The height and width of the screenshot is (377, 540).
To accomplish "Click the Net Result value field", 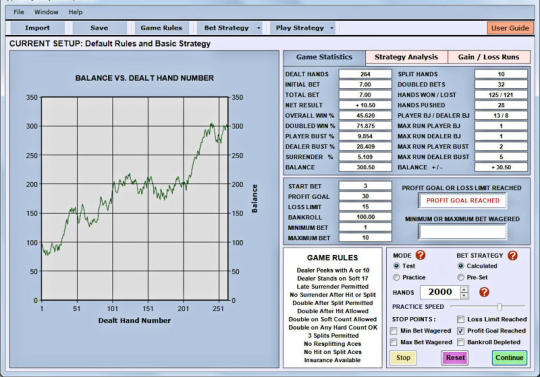I will click(365, 105).
